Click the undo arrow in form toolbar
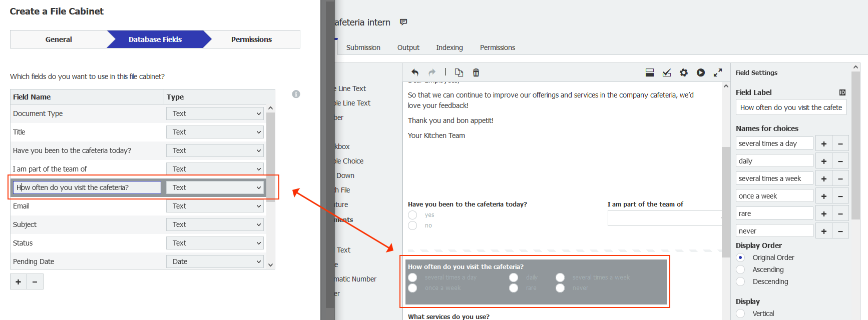Viewport: 868px width, 320px height. pos(414,72)
